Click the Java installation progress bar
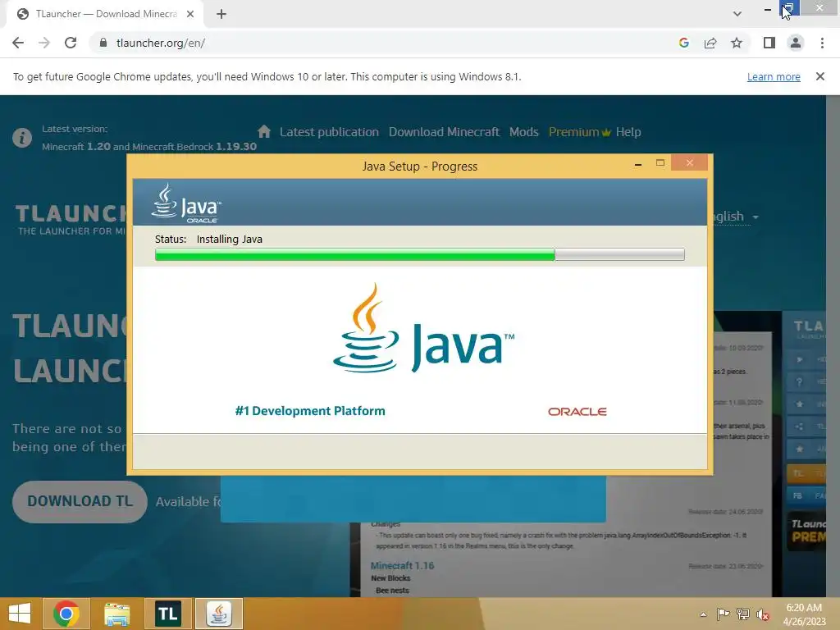The height and width of the screenshot is (630, 840). (x=419, y=254)
